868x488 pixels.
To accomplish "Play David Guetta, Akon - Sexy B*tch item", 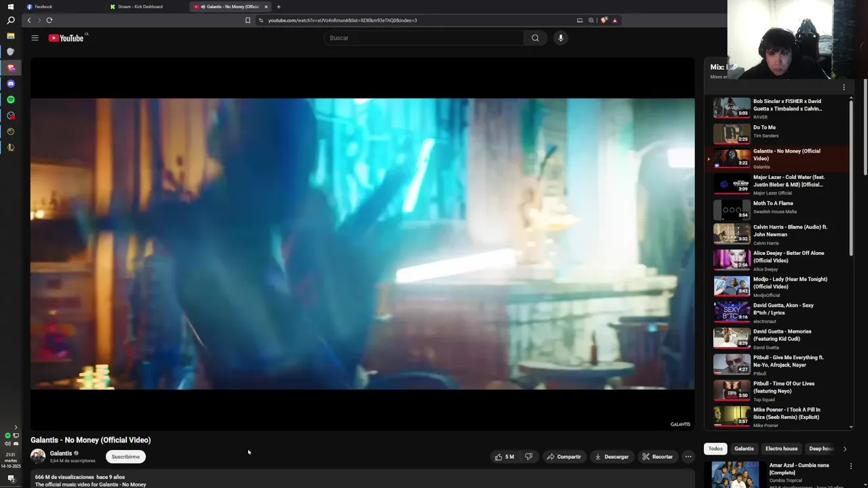I will (x=776, y=312).
